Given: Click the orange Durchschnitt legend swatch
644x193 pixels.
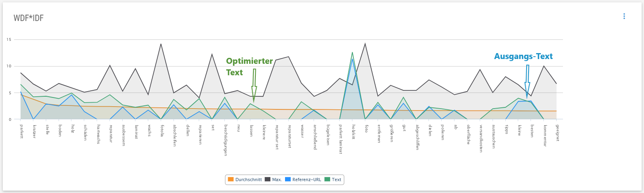Looking at the screenshot, I should [x=230, y=180].
